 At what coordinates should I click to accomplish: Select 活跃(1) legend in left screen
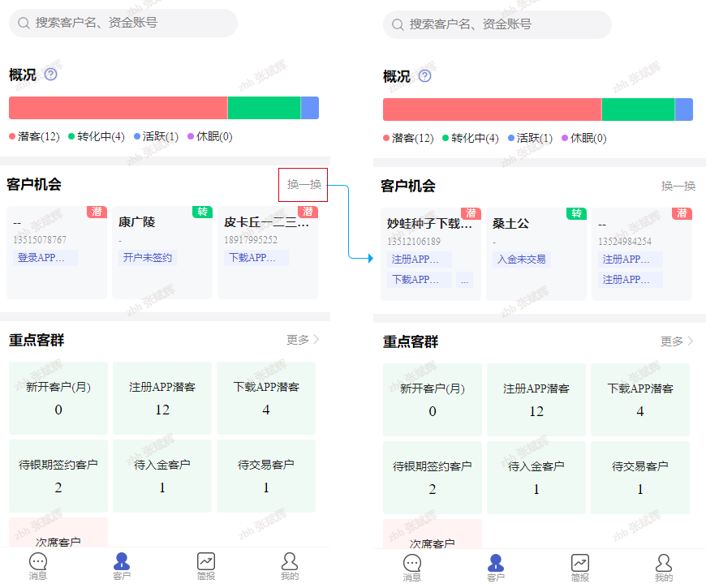[157, 136]
